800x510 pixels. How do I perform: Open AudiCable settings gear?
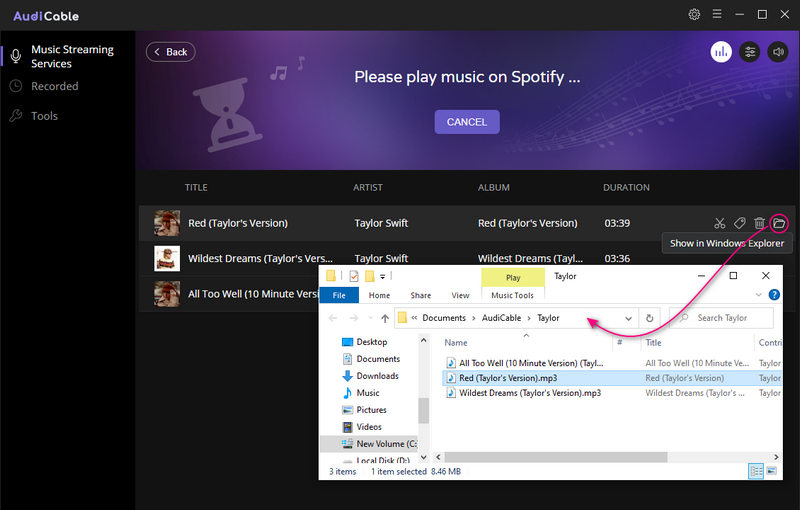tap(694, 14)
